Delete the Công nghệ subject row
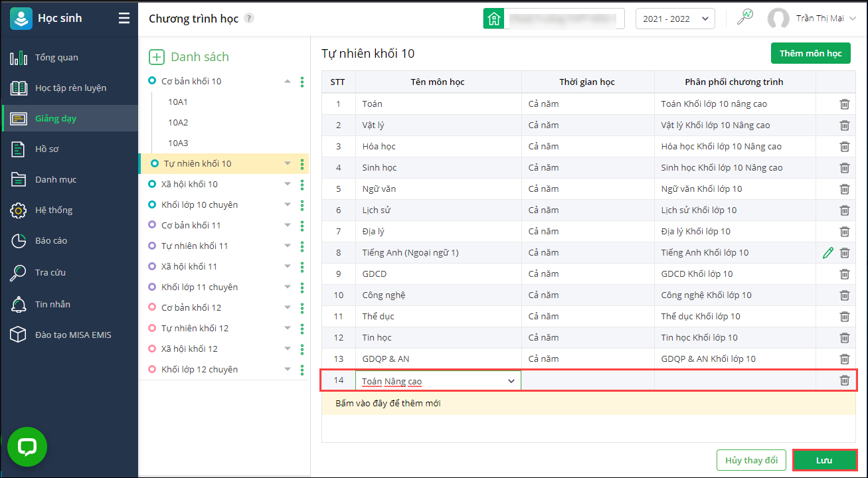The width and height of the screenshot is (868, 478). (x=845, y=295)
